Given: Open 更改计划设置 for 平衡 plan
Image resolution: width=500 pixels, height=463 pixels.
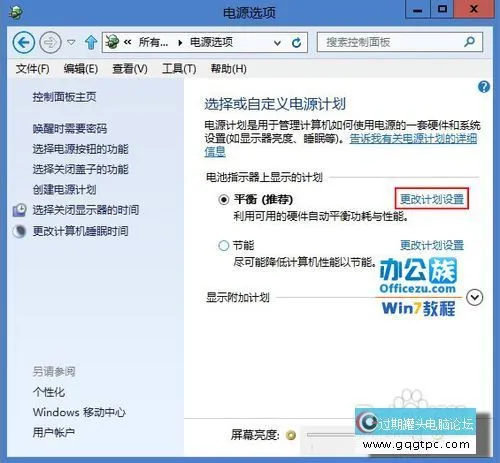Looking at the screenshot, I should coord(432,199).
